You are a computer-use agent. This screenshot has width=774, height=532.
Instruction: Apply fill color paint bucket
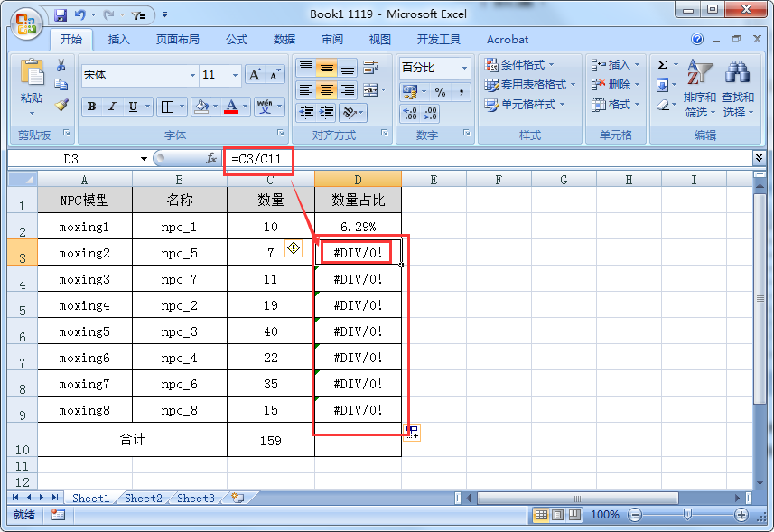201,107
